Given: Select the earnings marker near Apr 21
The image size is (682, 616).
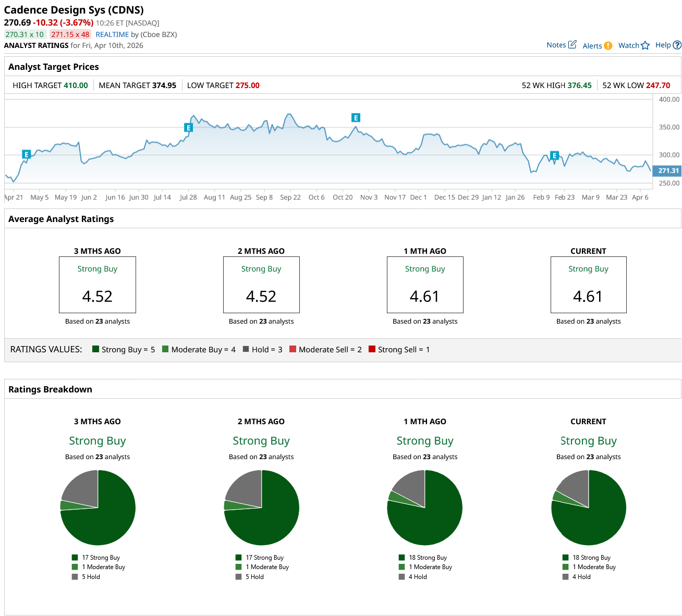Looking at the screenshot, I should click(27, 154).
